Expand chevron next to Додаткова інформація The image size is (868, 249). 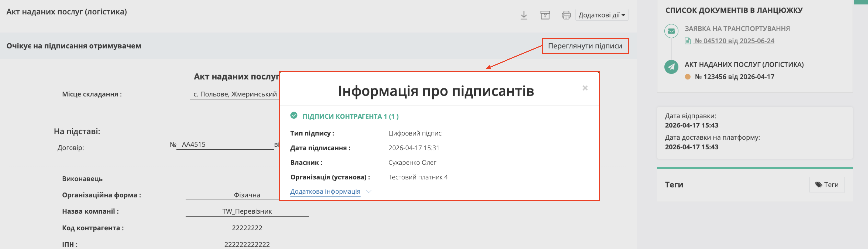(x=369, y=192)
